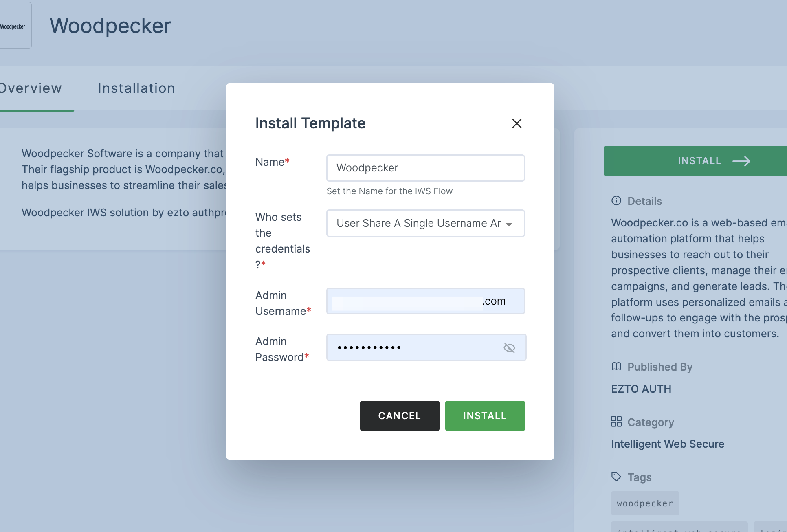The image size is (787, 532).
Task: Switch to the Overview tab
Action: pos(30,88)
